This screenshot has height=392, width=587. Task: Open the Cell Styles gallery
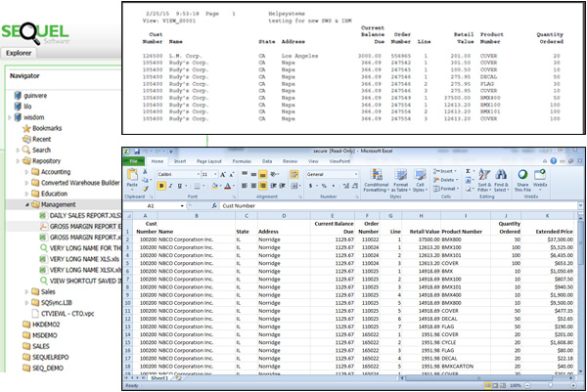click(420, 180)
